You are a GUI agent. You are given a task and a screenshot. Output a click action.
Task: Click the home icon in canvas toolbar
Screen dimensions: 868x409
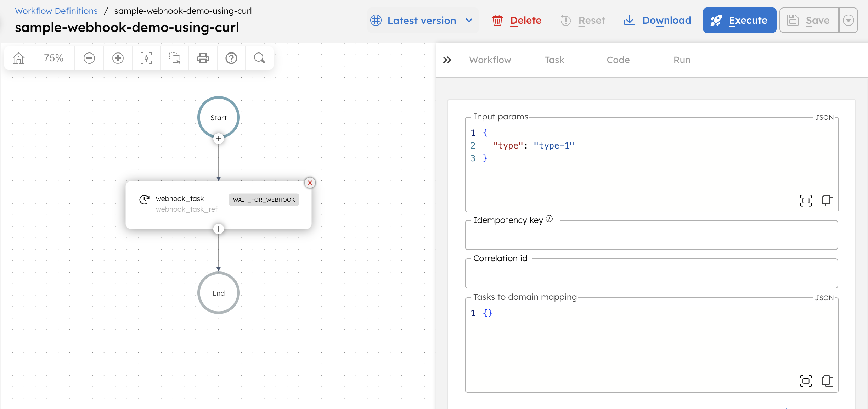pyautogui.click(x=19, y=58)
